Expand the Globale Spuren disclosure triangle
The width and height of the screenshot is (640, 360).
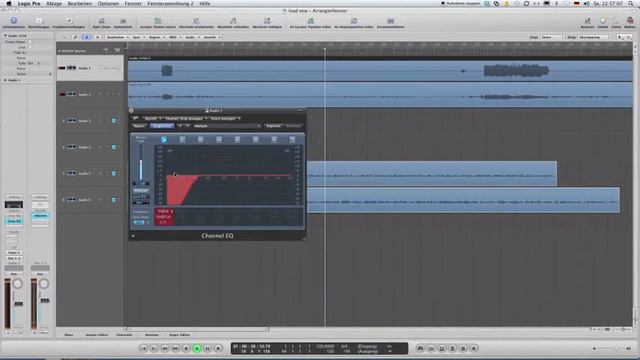click(x=60, y=51)
